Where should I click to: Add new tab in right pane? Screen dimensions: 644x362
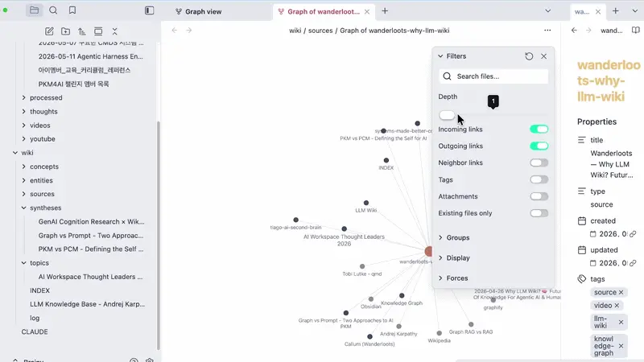click(x=615, y=11)
